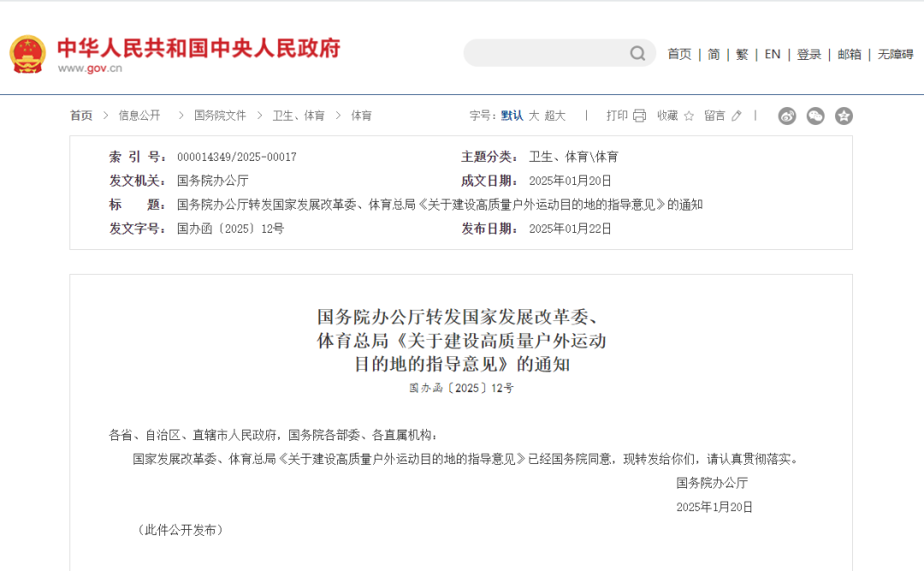The height and width of the screenshot is (571, 924).
Task: Click the pencil icon next to 留言
Action: pyautogui.click(x=737, y=116)
